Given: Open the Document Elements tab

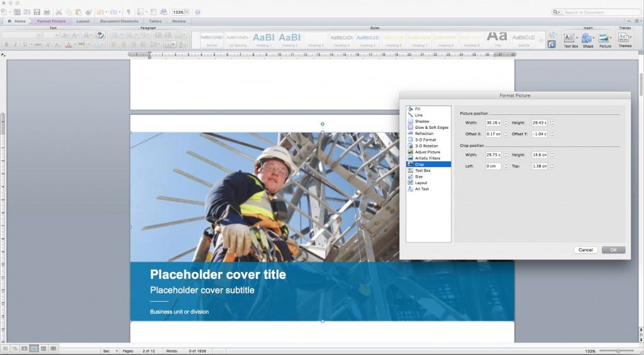Looking at the screenshot, I should click(119, 21).
